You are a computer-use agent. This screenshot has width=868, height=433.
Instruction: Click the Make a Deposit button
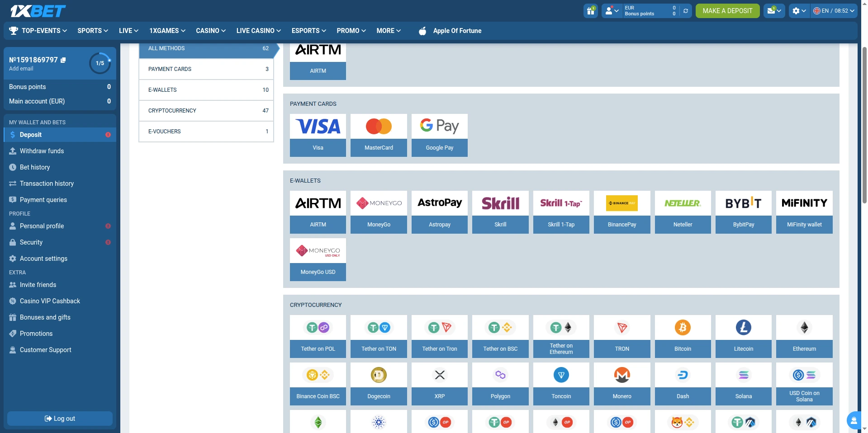727,11
